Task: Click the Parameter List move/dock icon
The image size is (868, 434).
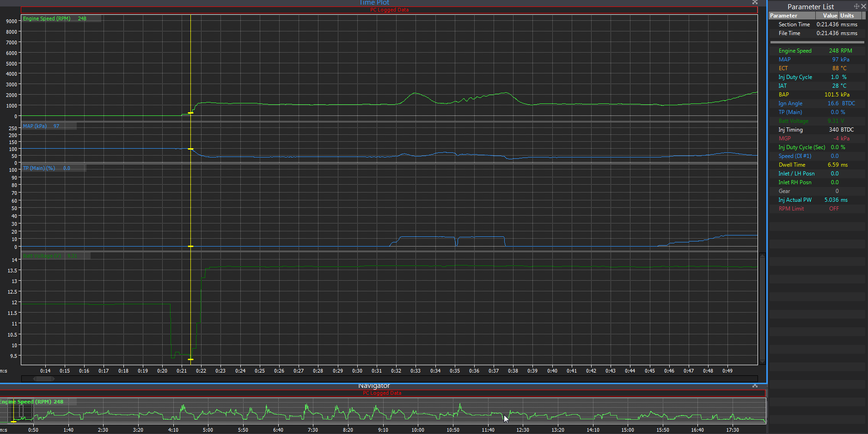Action: 856,6
